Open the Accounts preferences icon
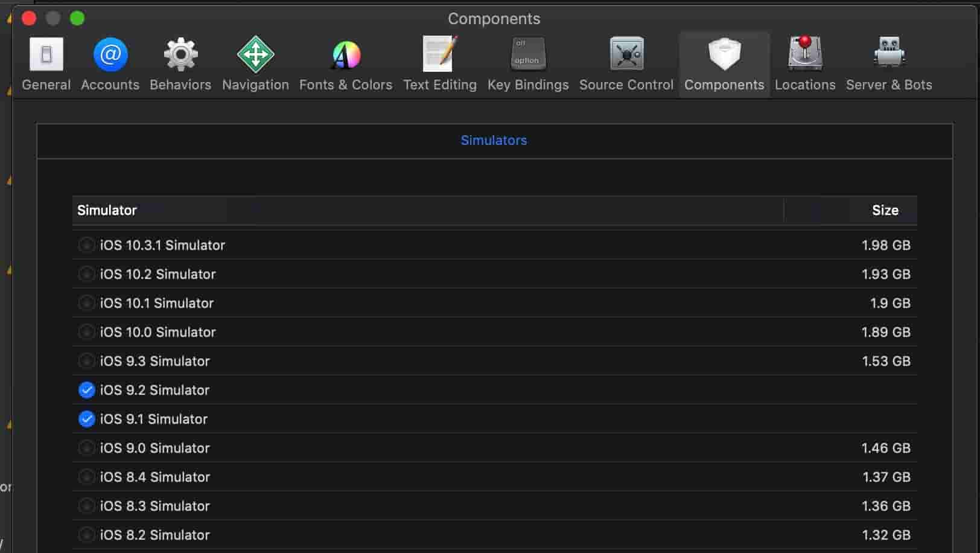The height and width of the screenshot is (553, 980). click(110, 54)
